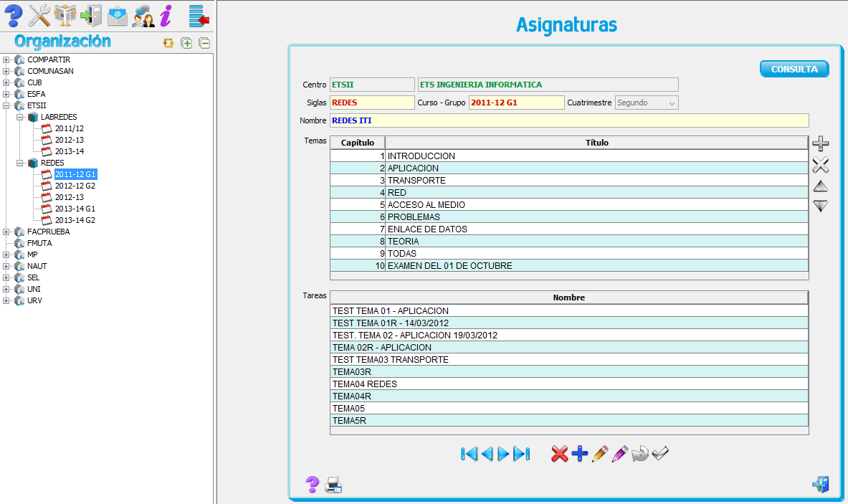848x504 pixels.
Task: Click the orange pencil edit icon
Action: [600, 454]
